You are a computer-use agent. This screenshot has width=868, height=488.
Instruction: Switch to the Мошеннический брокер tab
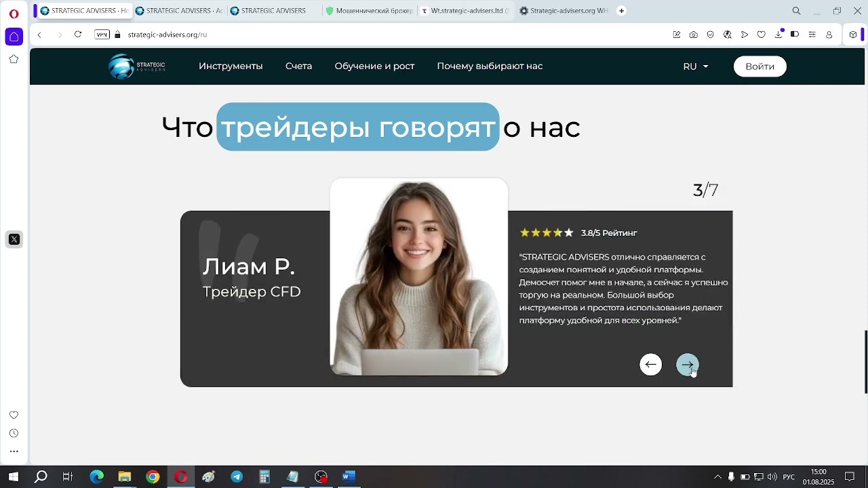(x=368, y=11)
